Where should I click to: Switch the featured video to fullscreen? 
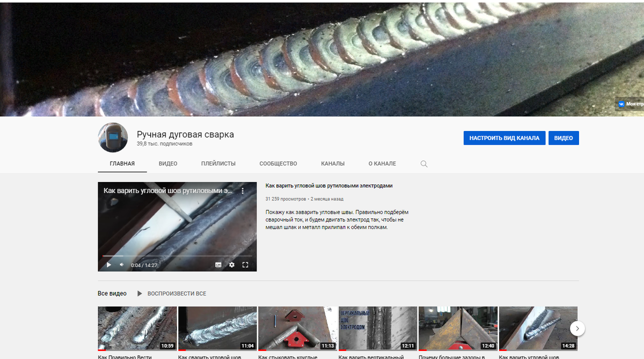click(245, 265)
